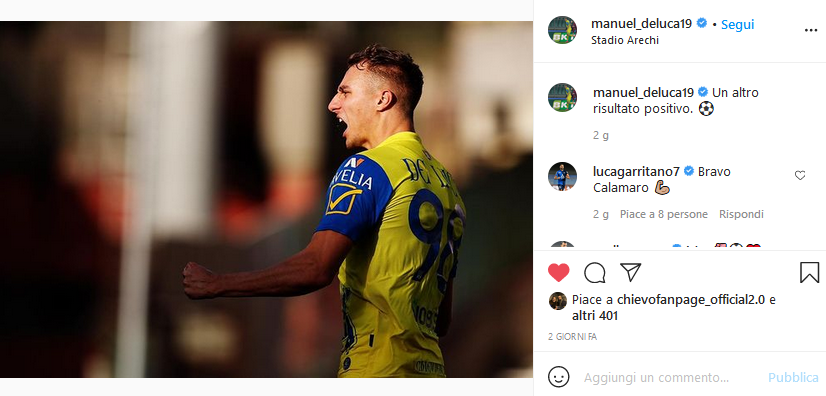Open the three-dots options menu
Viewport: 826px width, 396px height.
[x=811, y=31]
